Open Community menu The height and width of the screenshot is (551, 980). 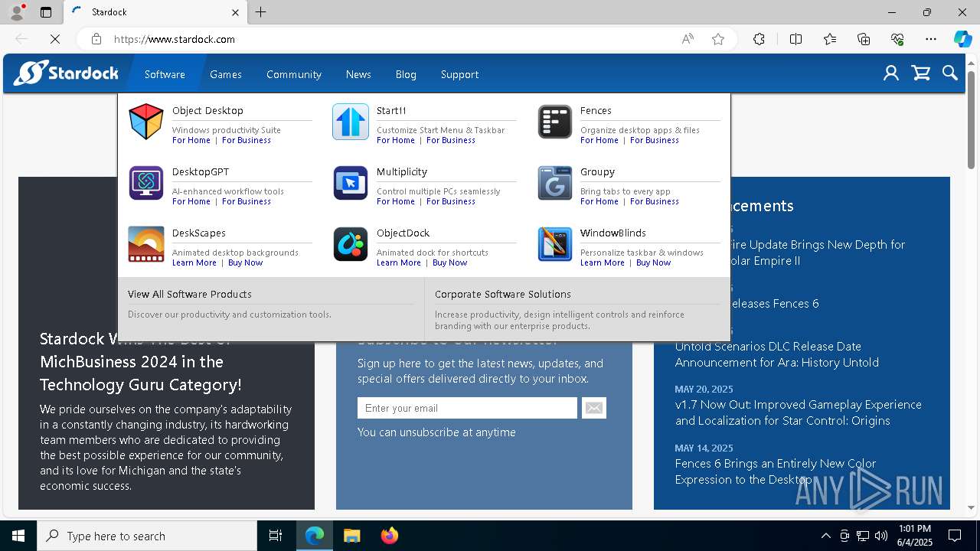click(x=294, y=74)
